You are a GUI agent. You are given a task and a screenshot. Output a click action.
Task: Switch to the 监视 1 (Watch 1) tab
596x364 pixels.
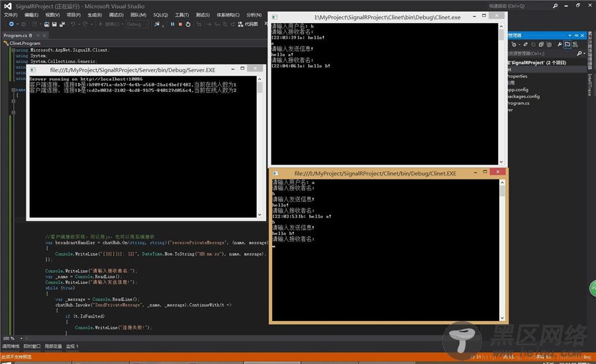(x=72, y=346)
